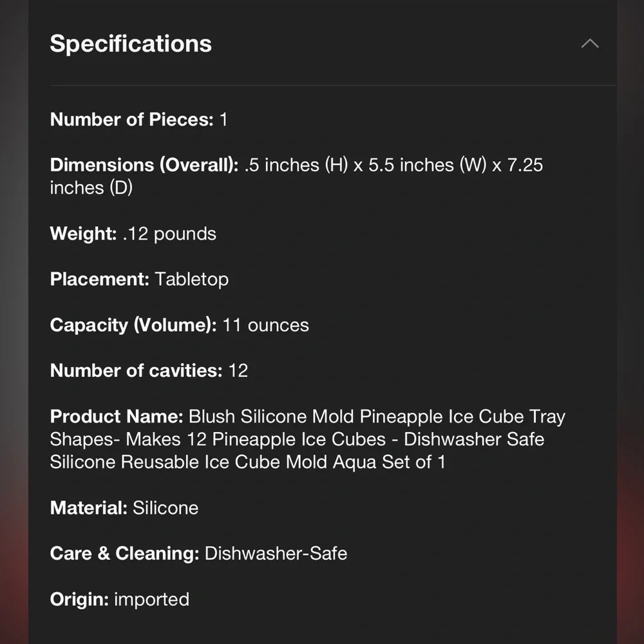Click the Material label
Screen dimensions: 644x644
tap(88, 507)
